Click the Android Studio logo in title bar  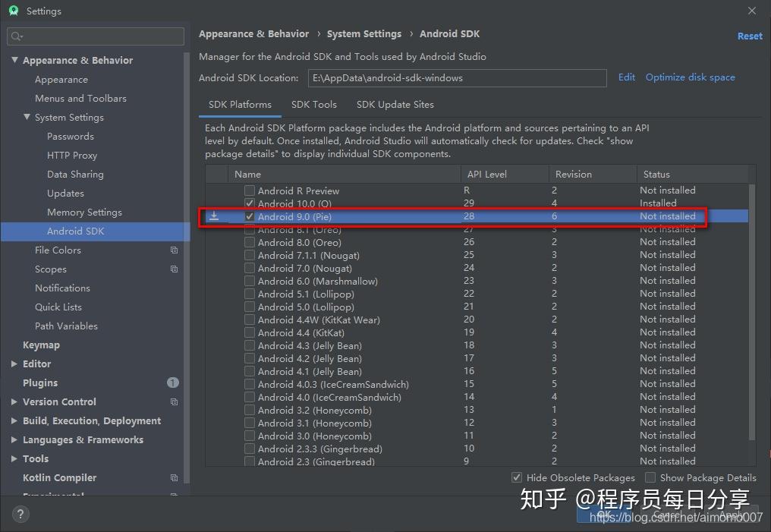pos(14,11)
